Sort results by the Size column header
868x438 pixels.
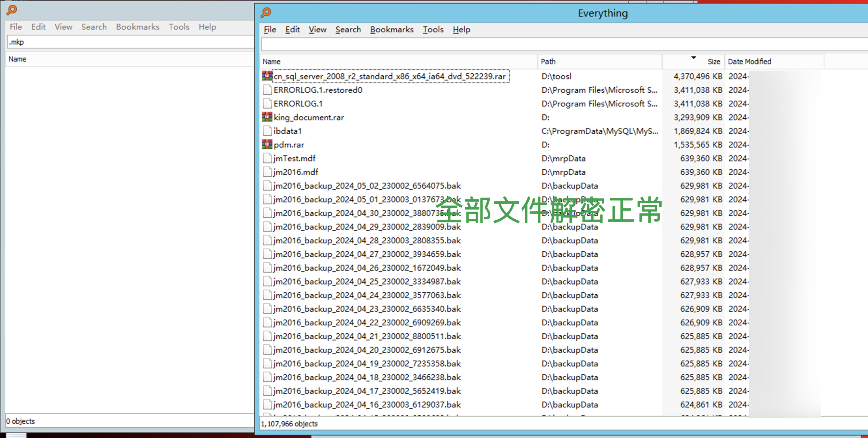click(694, 62)
